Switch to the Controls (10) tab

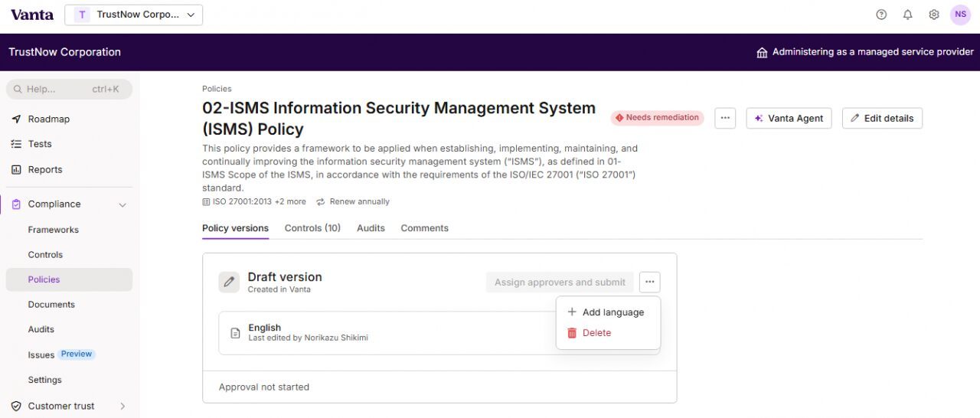pos(312,228)
